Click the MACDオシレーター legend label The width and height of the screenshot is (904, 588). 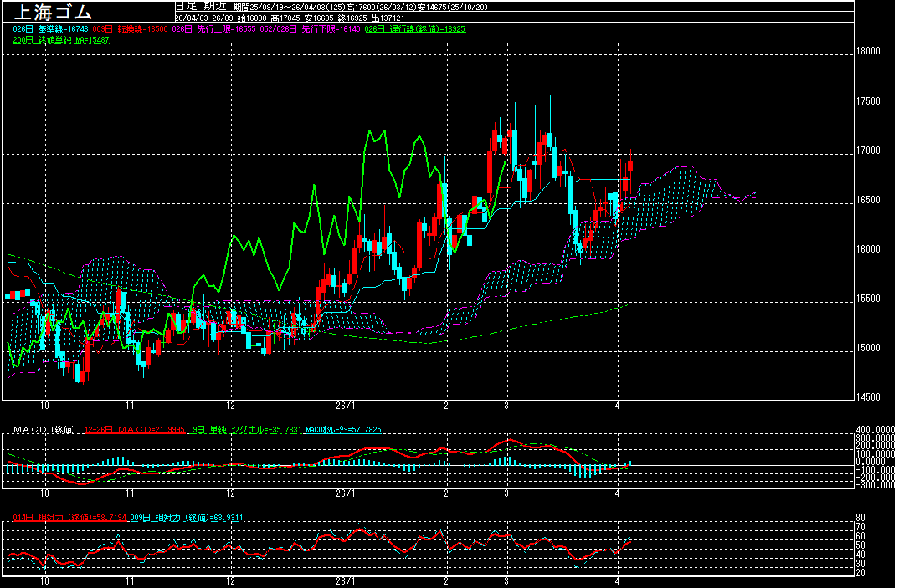[343, 430]
